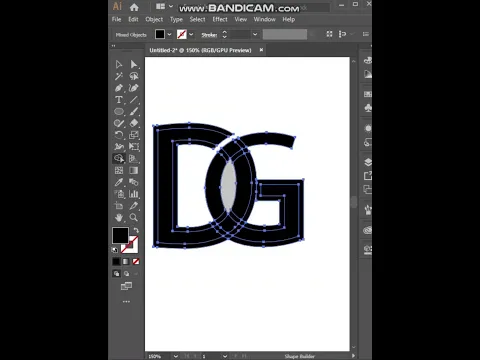The width and height of the screenshot is (480, 360).
Task: Choose the Width tool
Action: coord(119,147)
